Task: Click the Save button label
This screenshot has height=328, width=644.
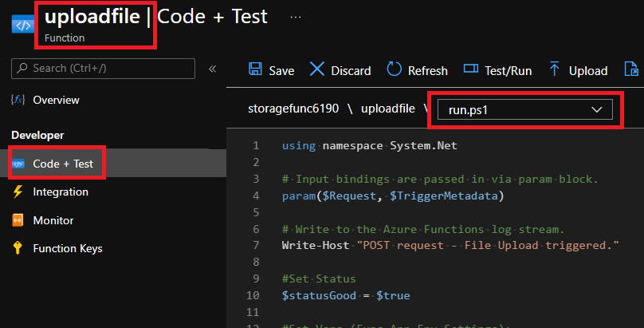Action: point(281,71)
